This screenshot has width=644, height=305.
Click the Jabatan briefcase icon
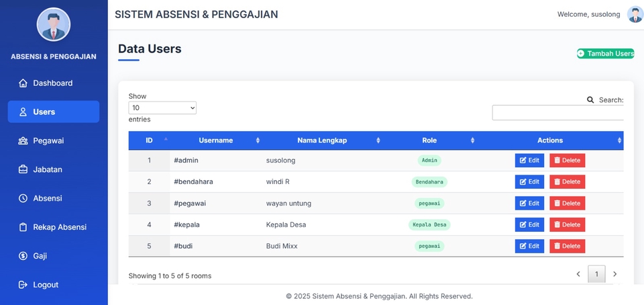pos(23,170)
